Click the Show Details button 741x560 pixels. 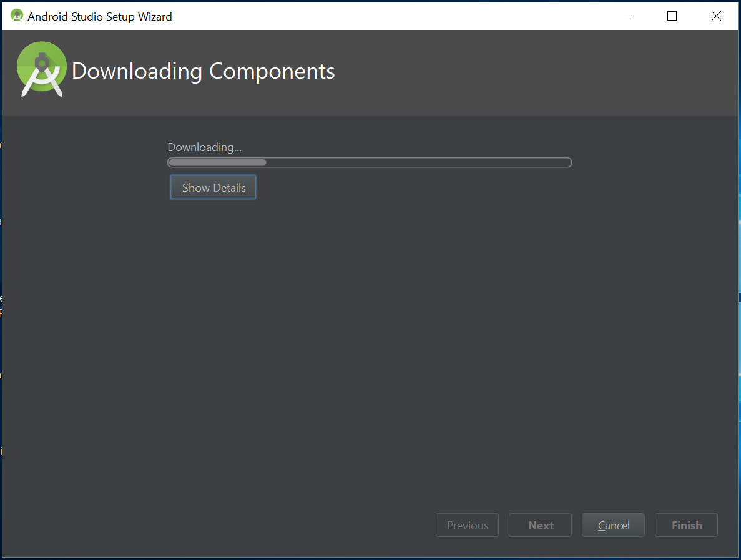(213, 187)
